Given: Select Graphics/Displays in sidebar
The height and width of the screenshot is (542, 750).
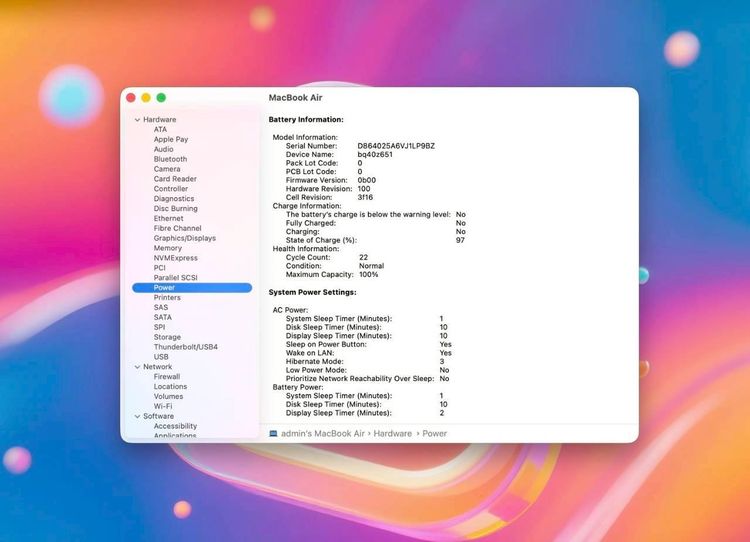Looking at the screenshot, I should pyautogui.click(x=185, y=238).
